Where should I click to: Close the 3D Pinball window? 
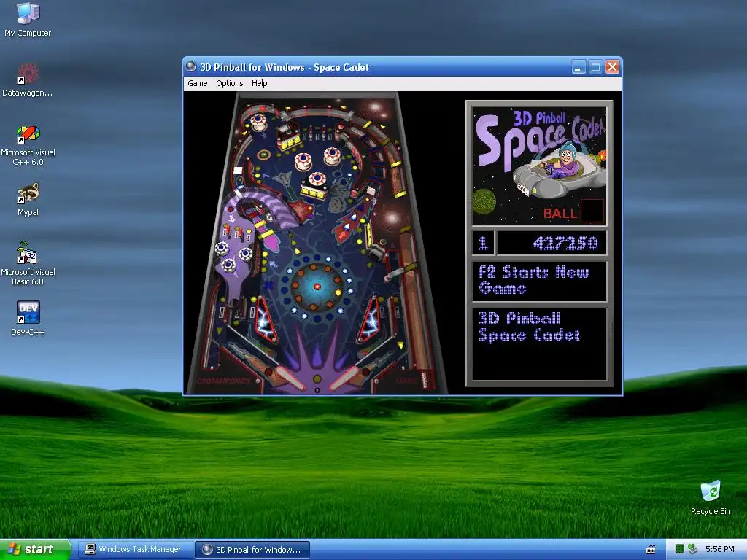click(612, 67)
